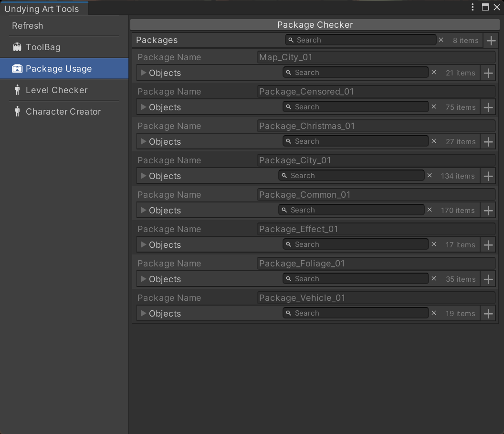Image resolution: width=504 pixels, height=434 pixels.
Task: Clear the Packages search with the X icon
Action: pyautogui.click(x=441, y=40)
